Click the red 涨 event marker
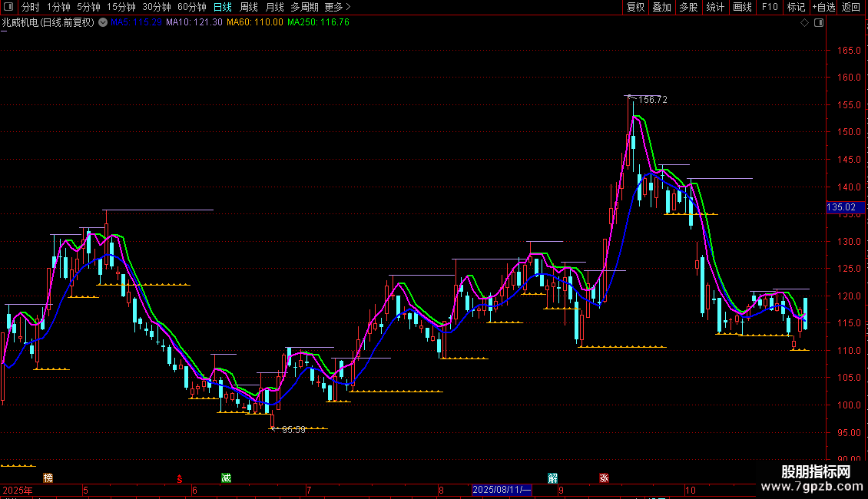Viewport: 868px width, 499px height. [x=604, y=478]
